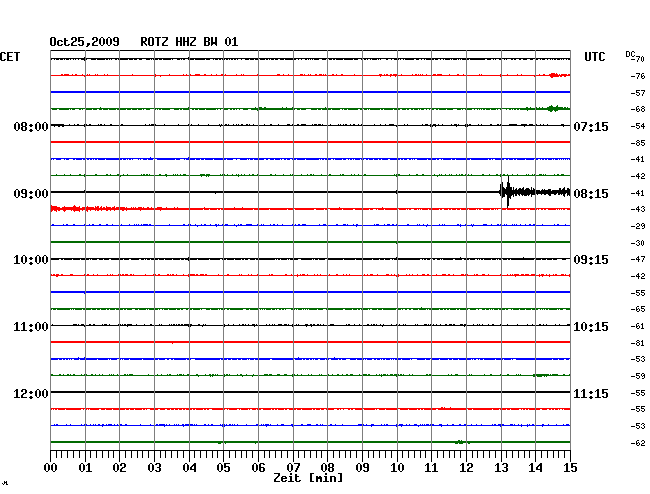
Task: Click the UTC timezone label
Action: [x=594, y=57]
